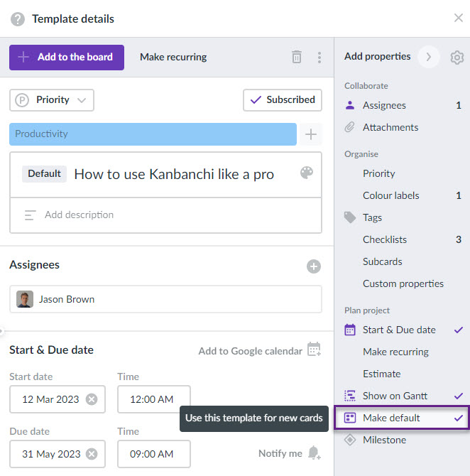Close the Template details dialog

click(x=458, y=18)
